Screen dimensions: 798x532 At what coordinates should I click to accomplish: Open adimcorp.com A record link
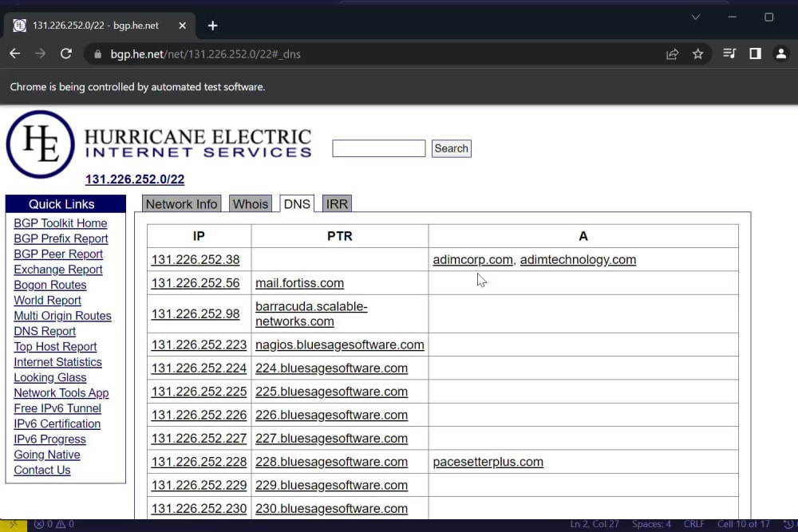point(472,259)
